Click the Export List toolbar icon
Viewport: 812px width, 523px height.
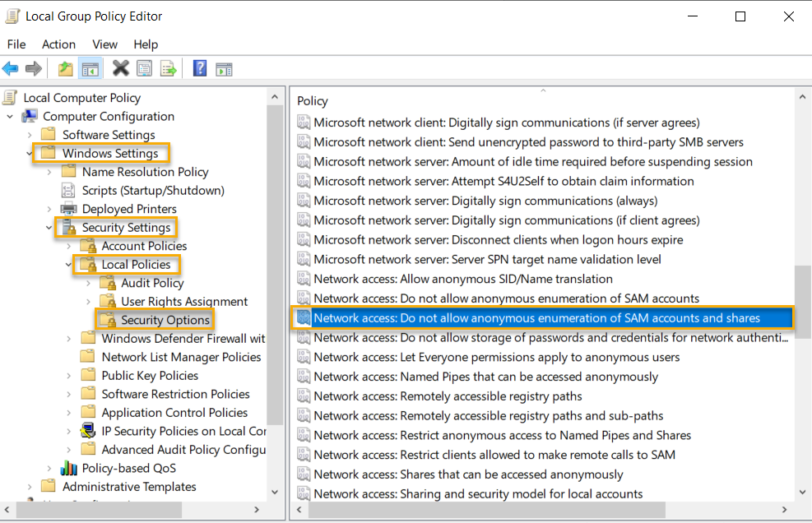coord(169,68)
